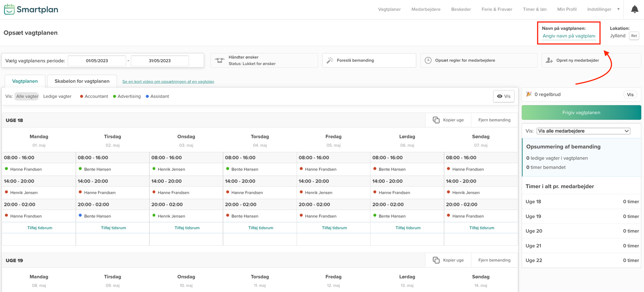This screenshot has height=292, width=644.
Task: Open the Ferie & Fravær menu
Action: coord(497,9)
